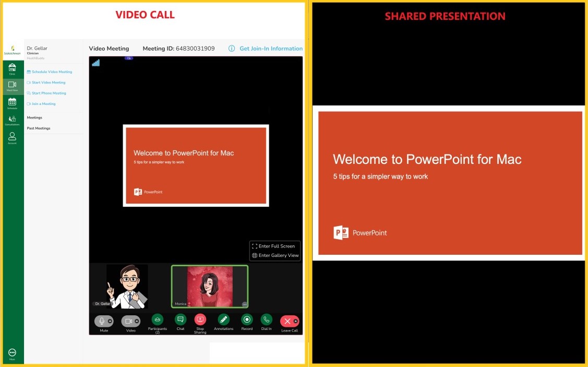Select Enter Gallery View option

point(276,255)
